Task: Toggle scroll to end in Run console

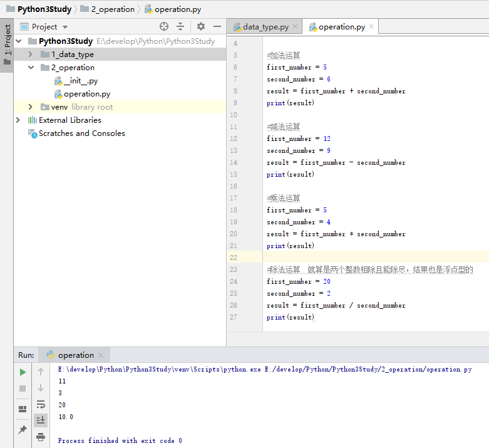Action: 41,420
